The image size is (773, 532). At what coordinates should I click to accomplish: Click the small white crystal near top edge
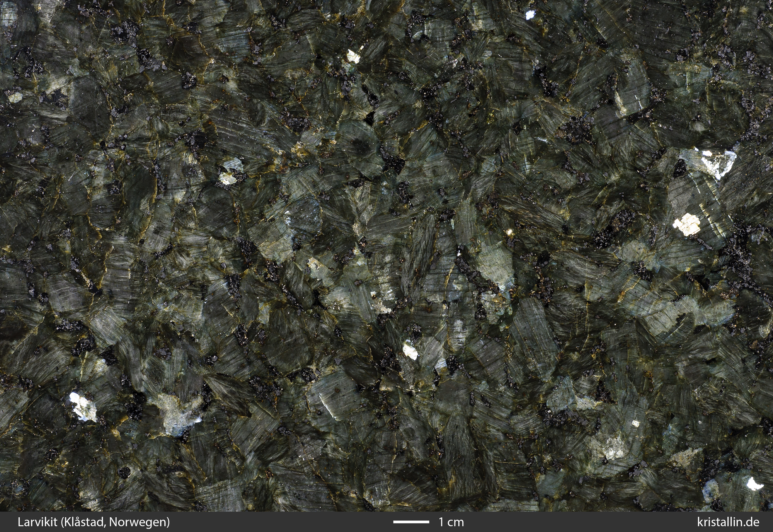coord(530,15)
